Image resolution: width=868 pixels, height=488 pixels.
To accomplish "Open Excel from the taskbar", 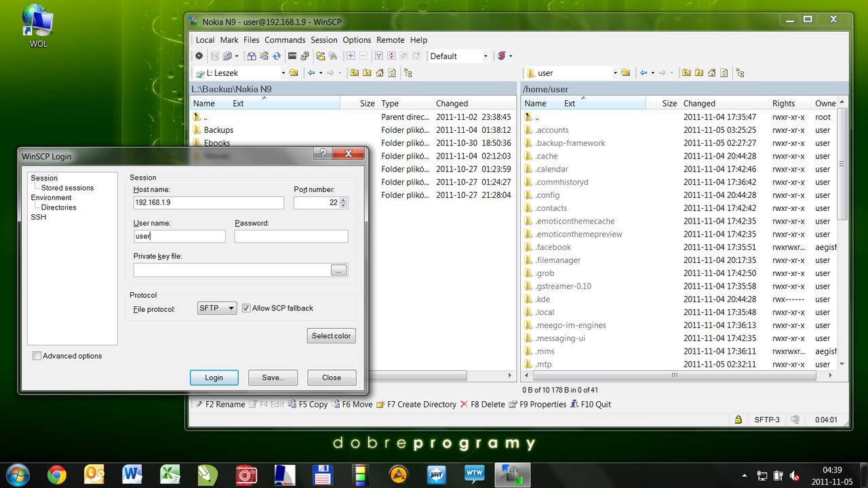I will point(170,474).
